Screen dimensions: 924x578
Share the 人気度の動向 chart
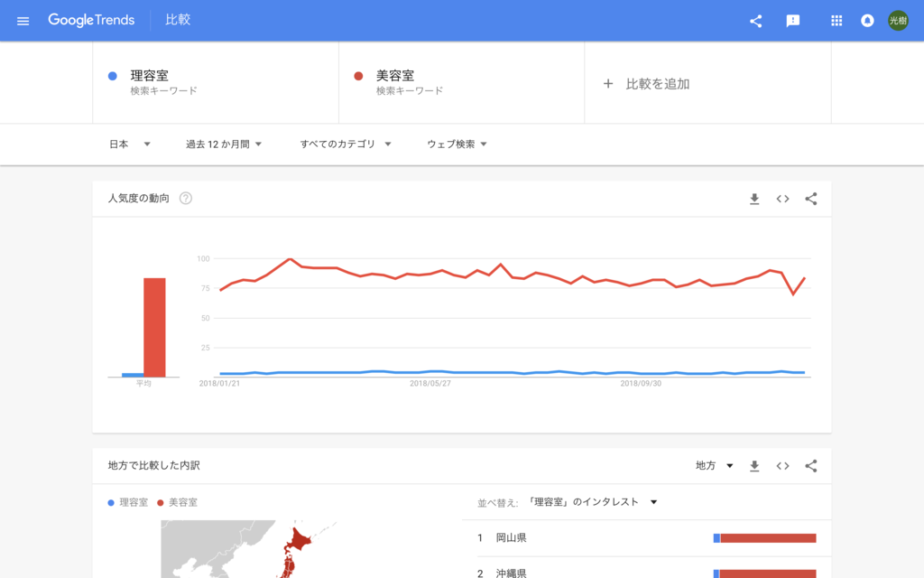[x=811, y=199]
